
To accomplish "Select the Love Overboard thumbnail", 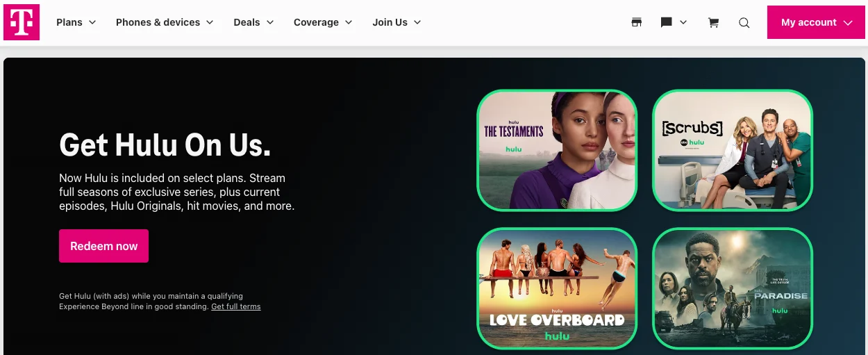I will [x=557, y=288].
